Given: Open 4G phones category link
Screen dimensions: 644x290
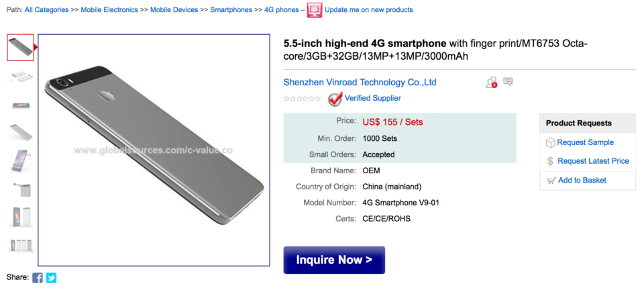Looking at the screenshot, I should [x=282, y=10].
